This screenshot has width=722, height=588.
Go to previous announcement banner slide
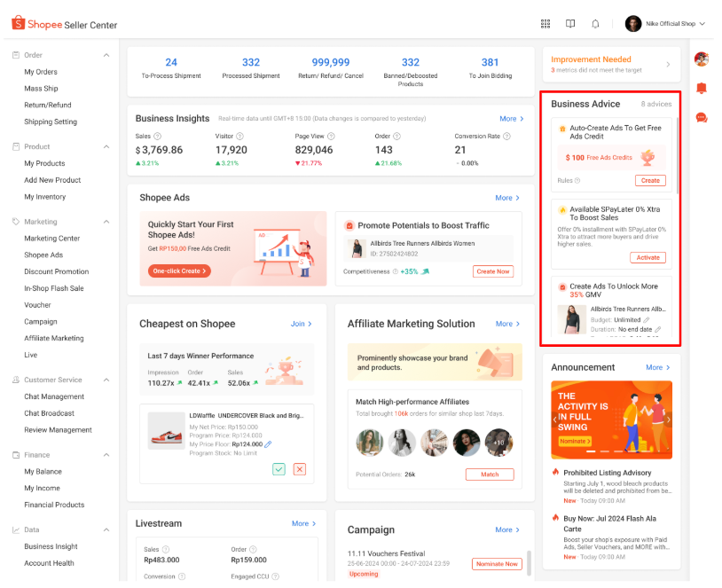point(555,419)
